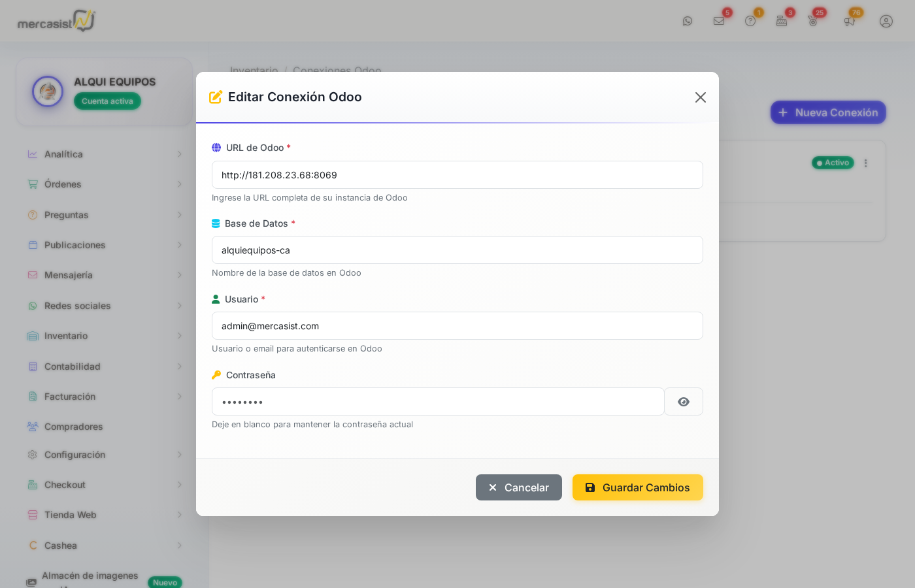Expand the Contabilidad sidebar section

point(72,367)
